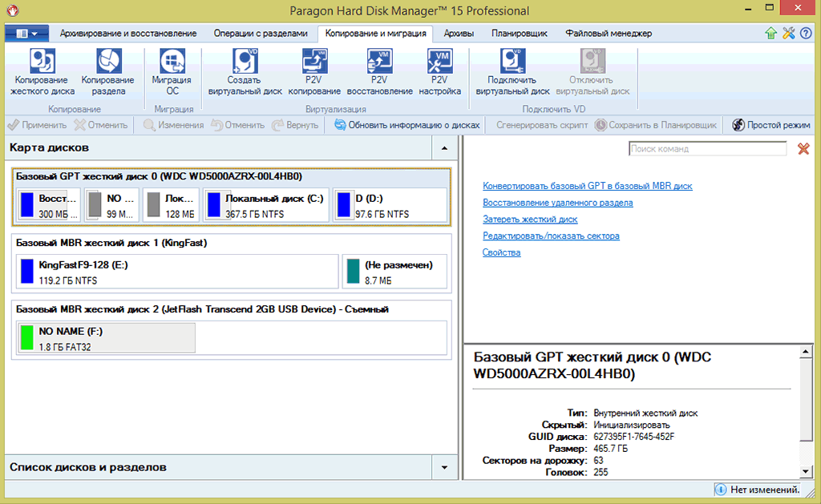Image resolution: width=821 pixels, height=504 pixels.
Task: Collapse the Карта дисков panel
Action: [x=443, y=148]
